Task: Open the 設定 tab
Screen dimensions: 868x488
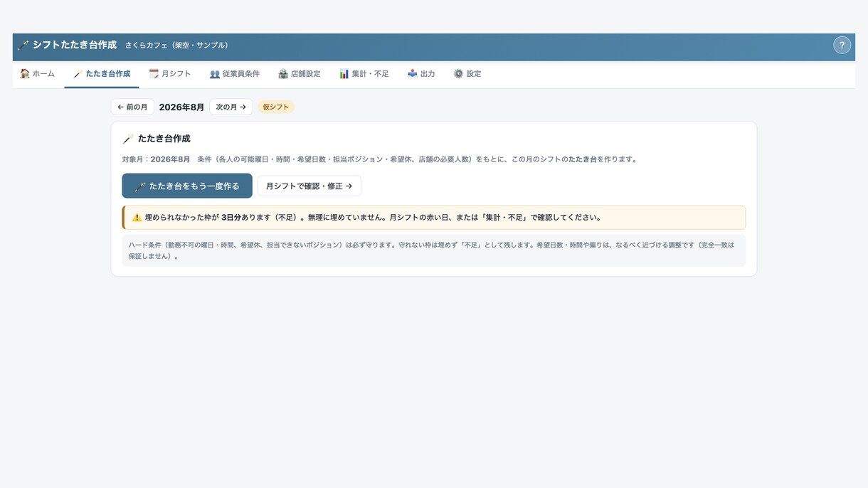Action: pos(467,74)
